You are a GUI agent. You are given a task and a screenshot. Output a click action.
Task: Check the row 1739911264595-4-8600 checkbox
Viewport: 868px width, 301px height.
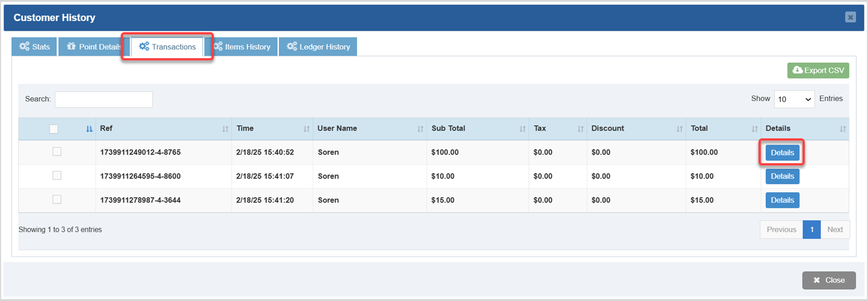[57, 176]
